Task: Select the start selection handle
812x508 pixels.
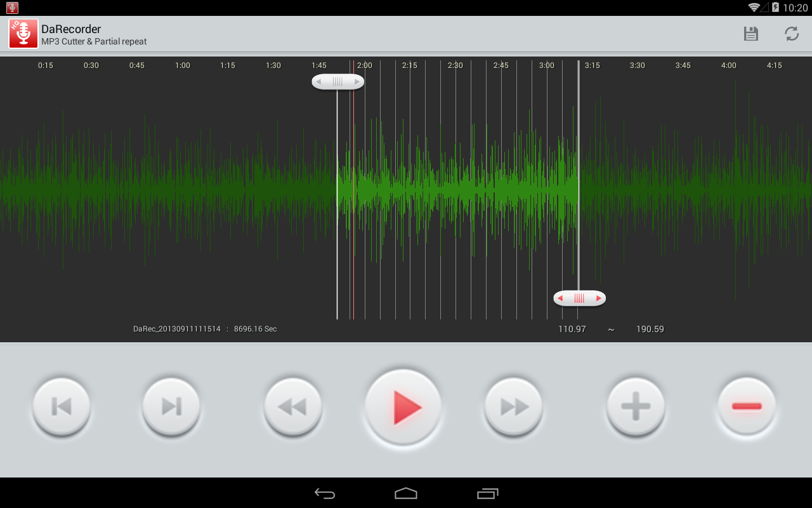Action: click(x=337, y=82)
